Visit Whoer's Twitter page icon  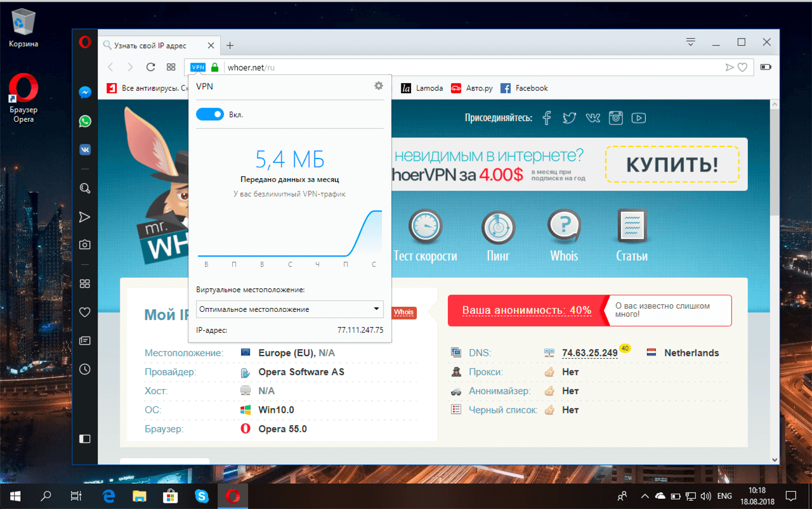pos(570,118)
